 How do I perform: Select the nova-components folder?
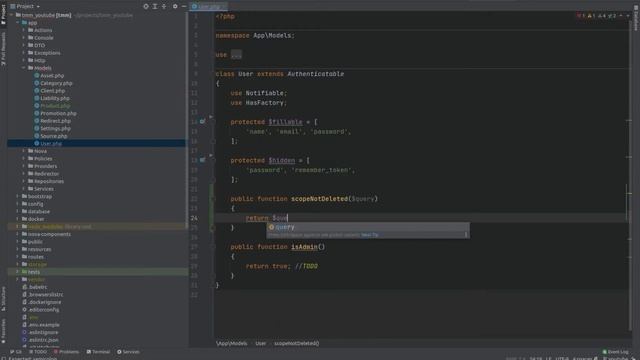[x=46, y=234]
